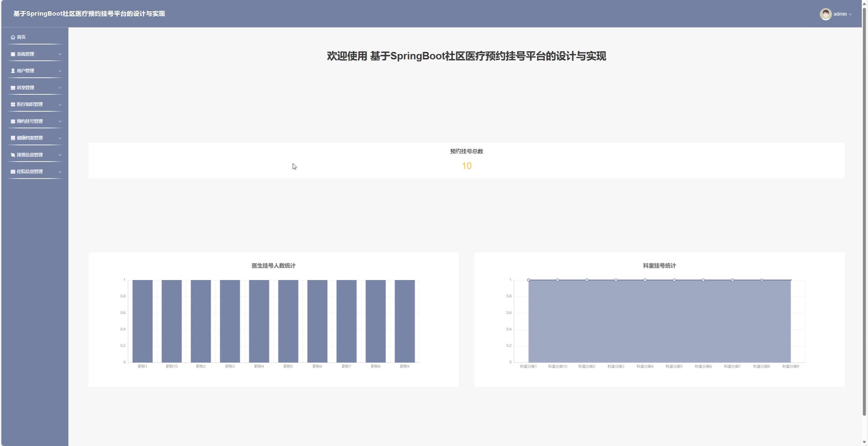The image size is (868, 446).
Task: Expand the 预约挂号管理 chevron arrow
Action: click(60, 121)
